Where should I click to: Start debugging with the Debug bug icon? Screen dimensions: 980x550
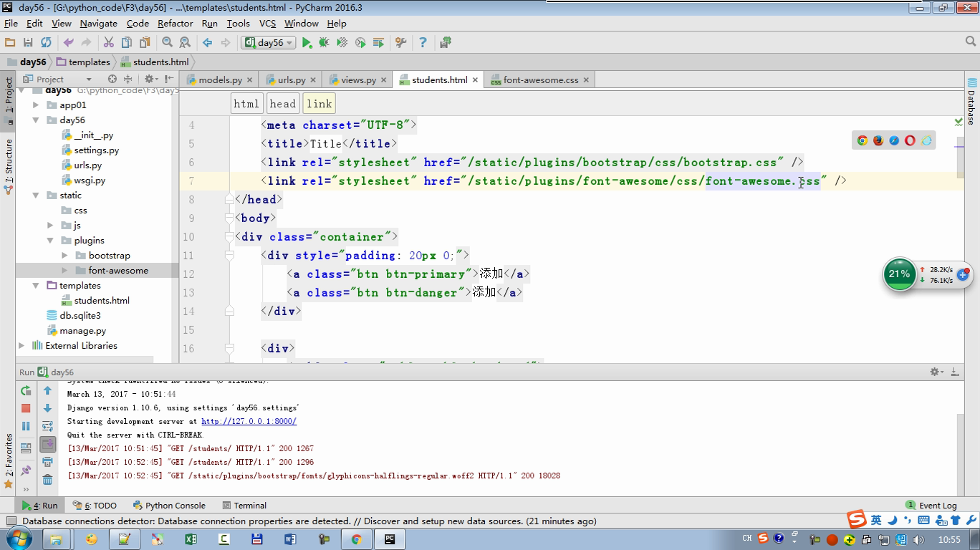tap(324, 43)
